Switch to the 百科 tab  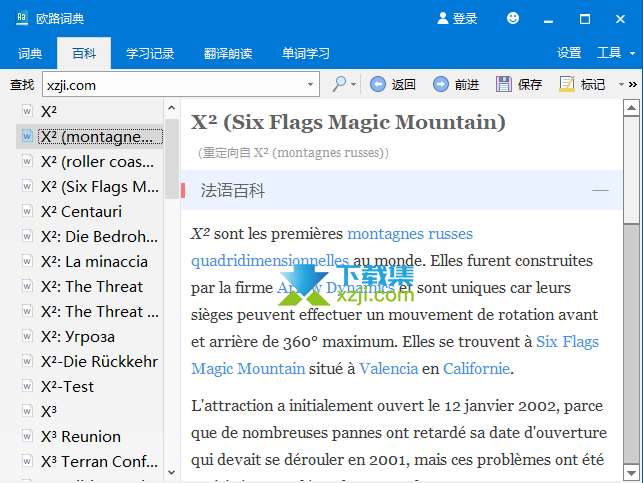(84, 53)
